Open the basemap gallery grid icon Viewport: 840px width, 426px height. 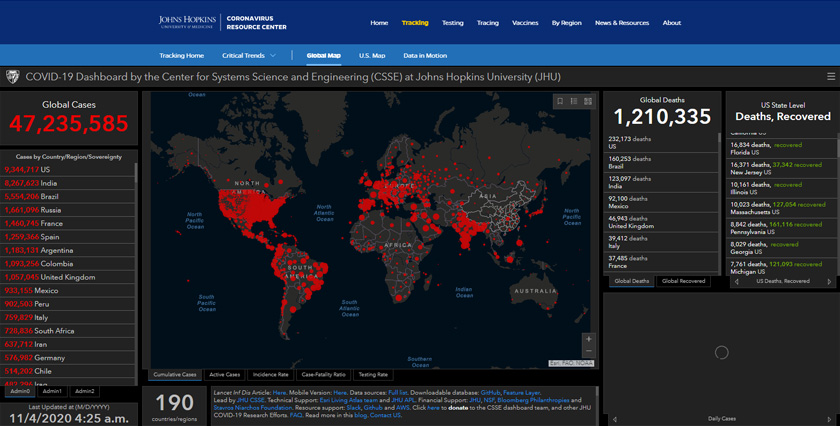(x=587, y=101)
